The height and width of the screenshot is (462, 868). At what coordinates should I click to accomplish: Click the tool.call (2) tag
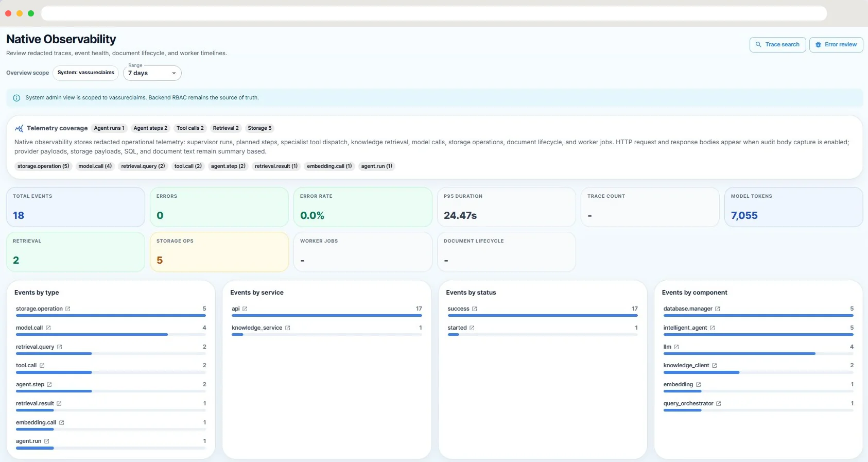pos(188,166)
